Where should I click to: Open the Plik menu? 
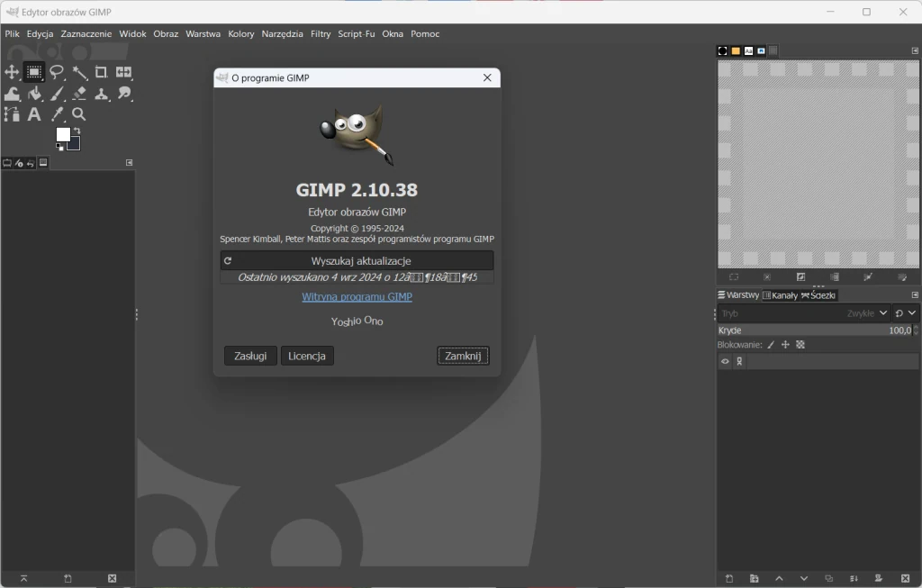pos(13,34)
